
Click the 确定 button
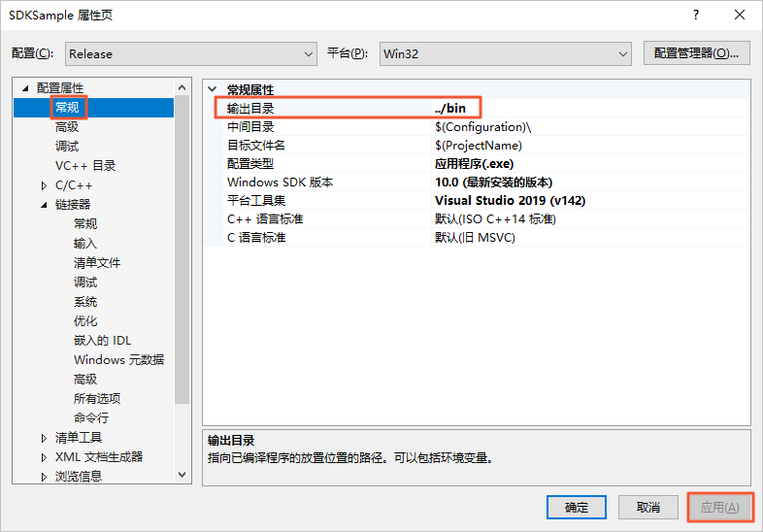point(577,508)
